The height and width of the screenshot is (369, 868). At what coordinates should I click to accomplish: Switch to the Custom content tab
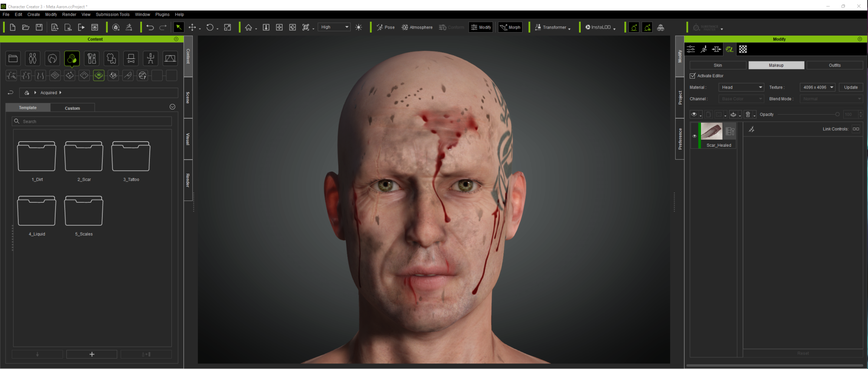pos(72,108)
